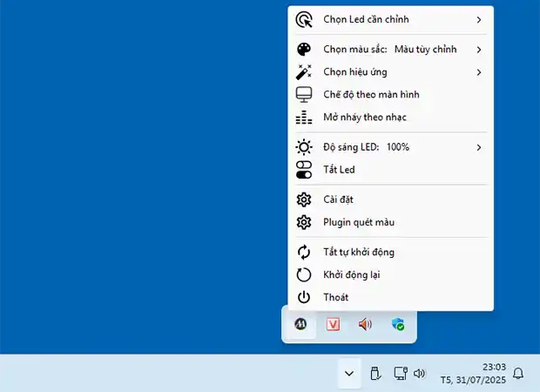Collapse the hidden icons tray chevron
The image size is (540, 392).
click(349, 374)
